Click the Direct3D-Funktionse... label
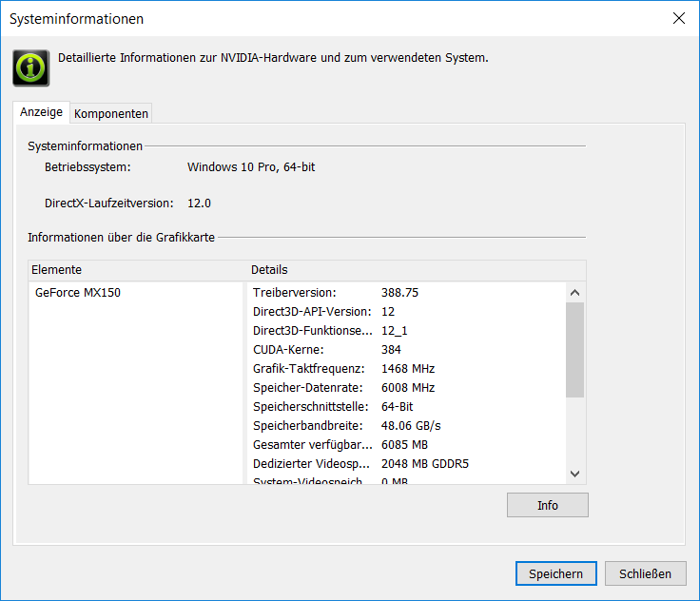Screen dimensions: 700x601 coord(313,331)
